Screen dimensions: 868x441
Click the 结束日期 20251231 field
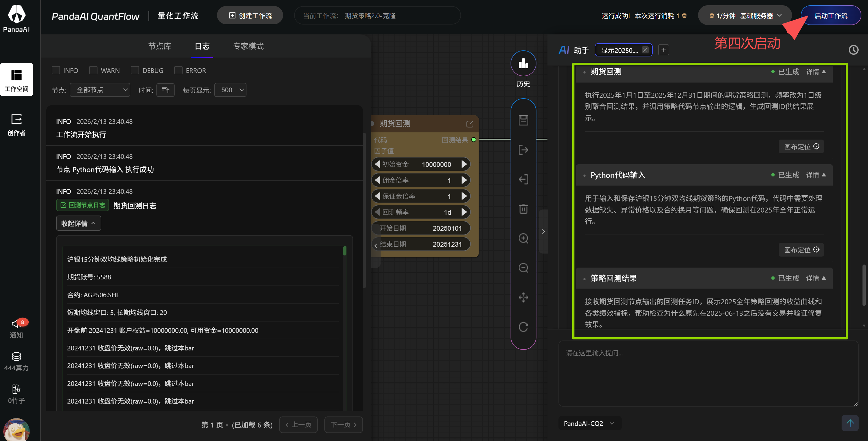click(421, 244)
